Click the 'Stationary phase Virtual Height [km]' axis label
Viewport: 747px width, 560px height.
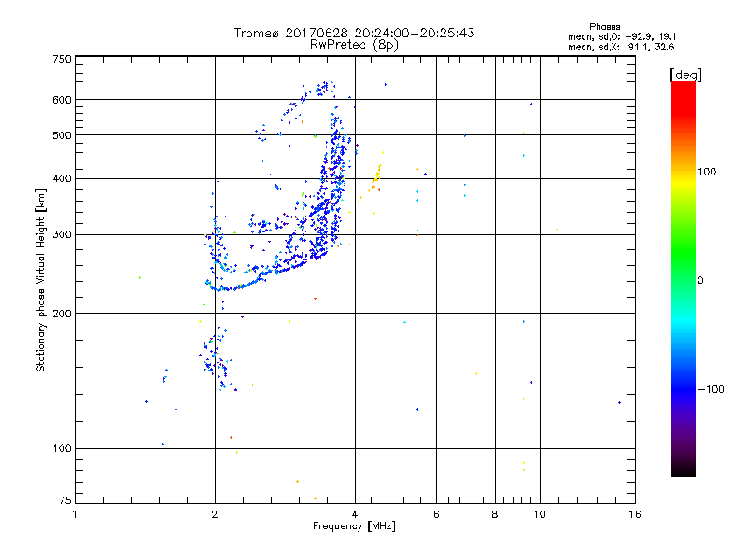coord(40,280)
